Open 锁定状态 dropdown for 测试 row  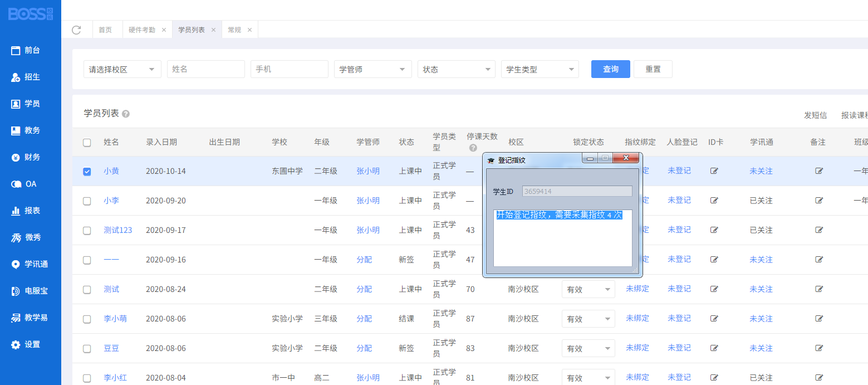click(x=589, y=289)
